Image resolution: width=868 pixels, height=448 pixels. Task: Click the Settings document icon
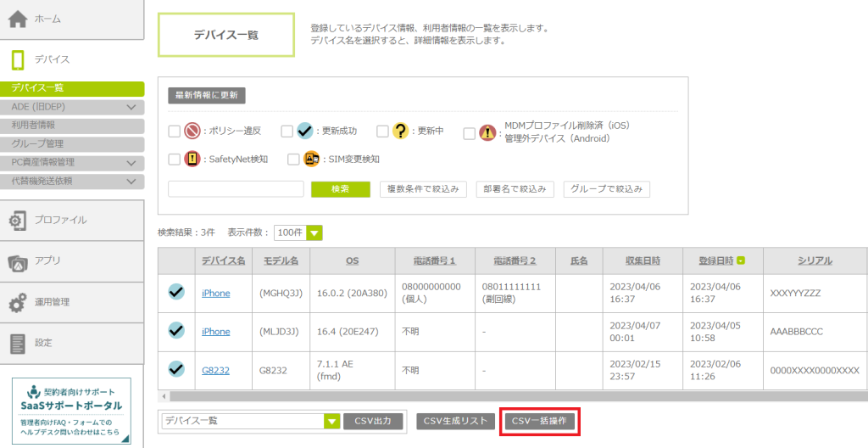pyautogui.click(x=18, y=343)
